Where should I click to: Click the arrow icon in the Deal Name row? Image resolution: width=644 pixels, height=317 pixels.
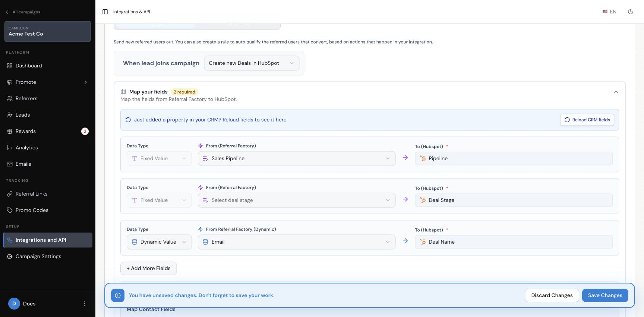[x=405, y=241]
